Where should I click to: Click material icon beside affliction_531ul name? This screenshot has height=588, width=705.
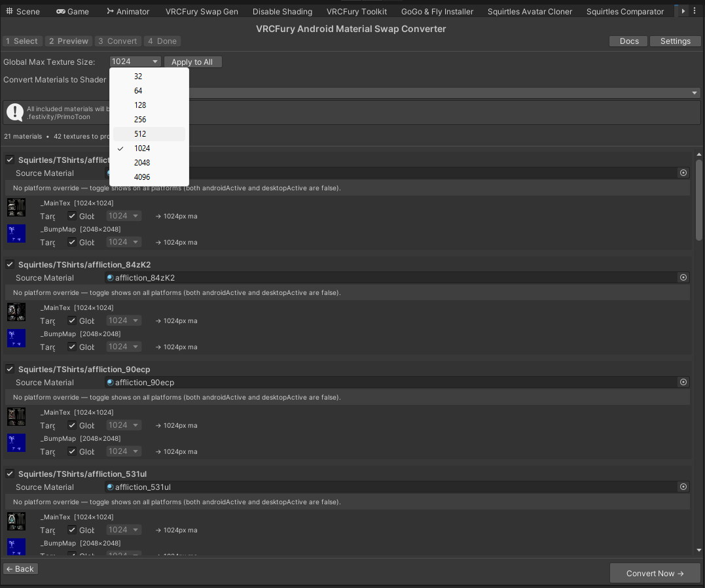coord(110,487)
